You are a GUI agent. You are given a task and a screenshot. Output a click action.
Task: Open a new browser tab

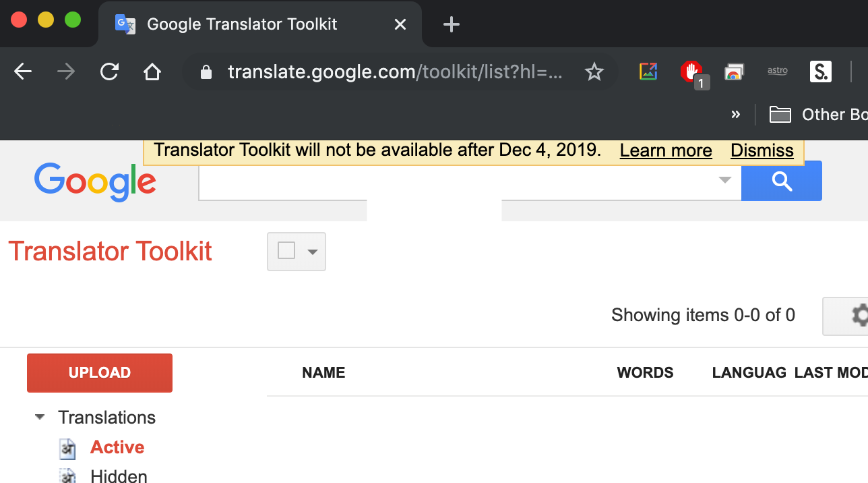point(452,25)
